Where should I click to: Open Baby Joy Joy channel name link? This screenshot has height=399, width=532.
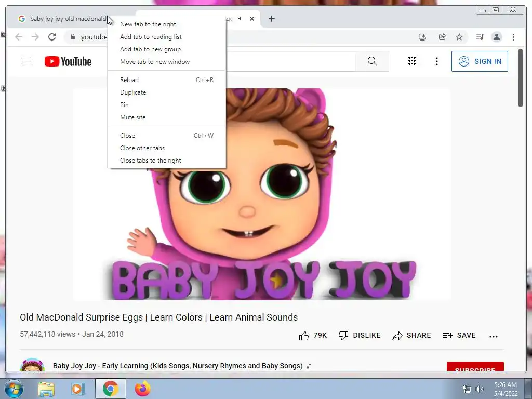178,366
